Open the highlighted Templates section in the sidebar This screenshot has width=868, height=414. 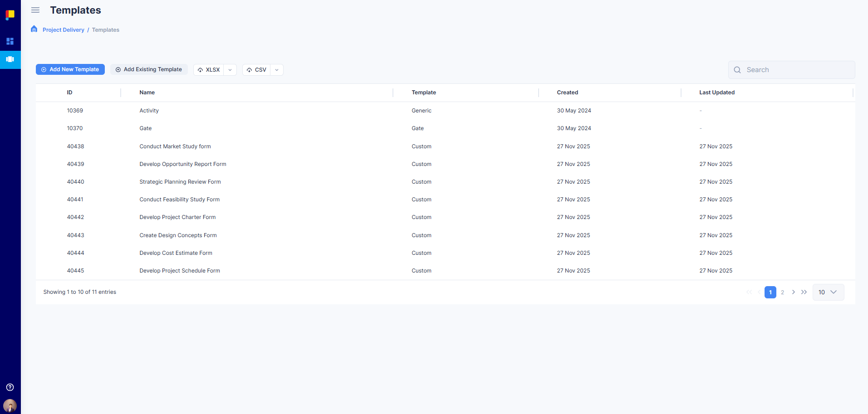(x=10, y=59)
